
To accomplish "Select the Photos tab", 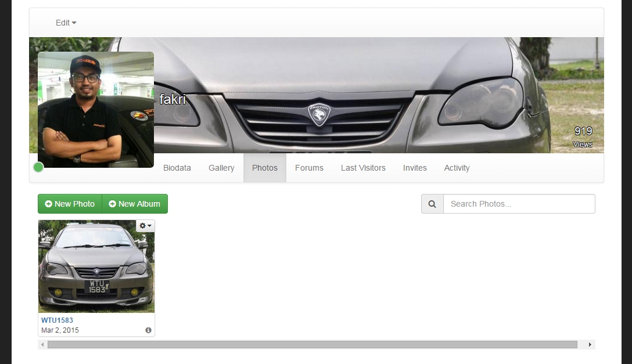I will pos(265,168).
